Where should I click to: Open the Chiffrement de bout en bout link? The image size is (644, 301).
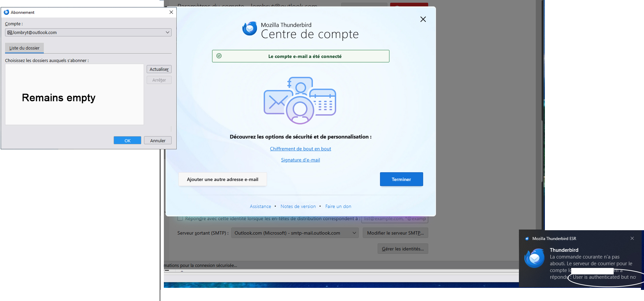coord(300,149)
